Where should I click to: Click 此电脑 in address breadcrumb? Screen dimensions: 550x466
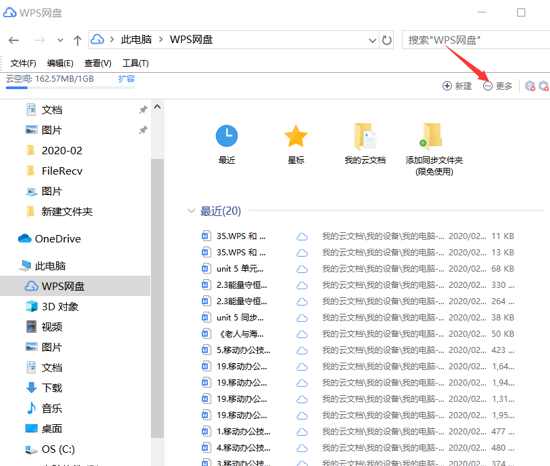tap(136, 40)
